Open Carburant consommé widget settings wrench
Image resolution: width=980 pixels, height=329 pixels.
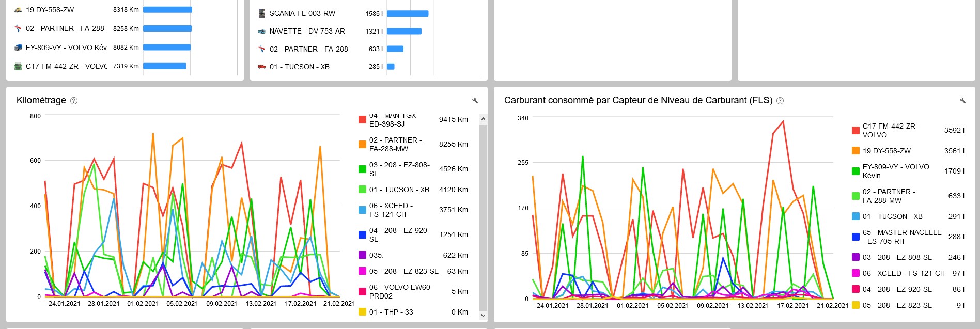point(962,101)
